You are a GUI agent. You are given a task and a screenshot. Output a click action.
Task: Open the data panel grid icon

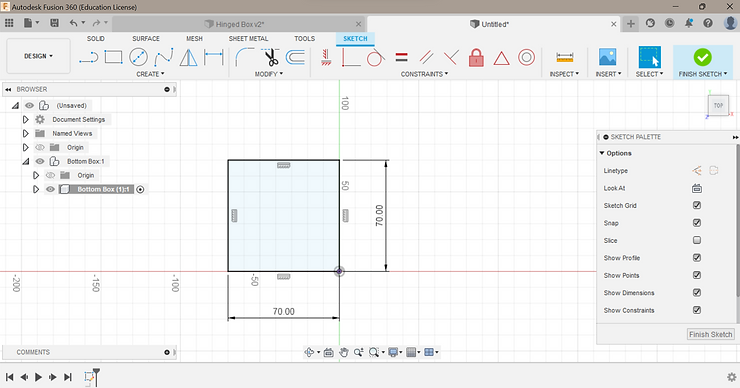pos(9,23)
